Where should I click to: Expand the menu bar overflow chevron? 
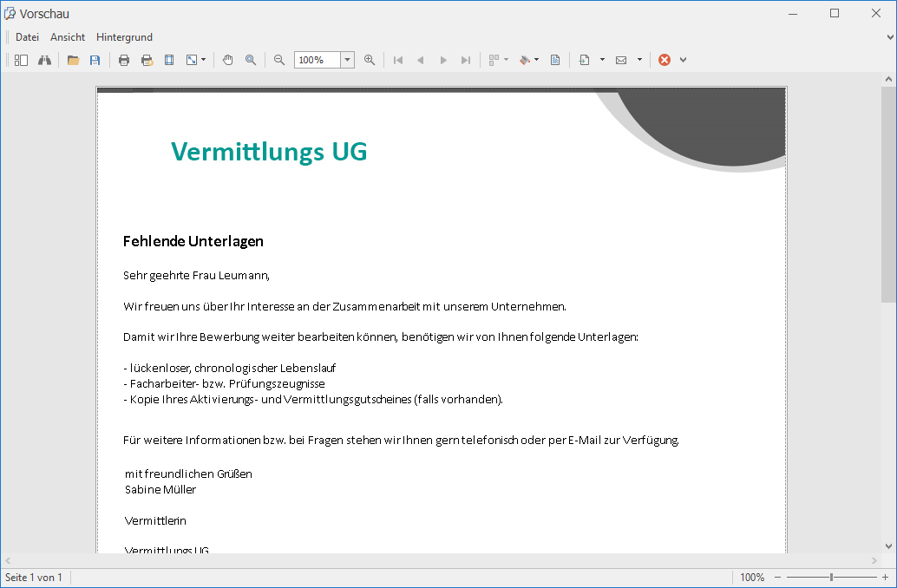(890, 37)
